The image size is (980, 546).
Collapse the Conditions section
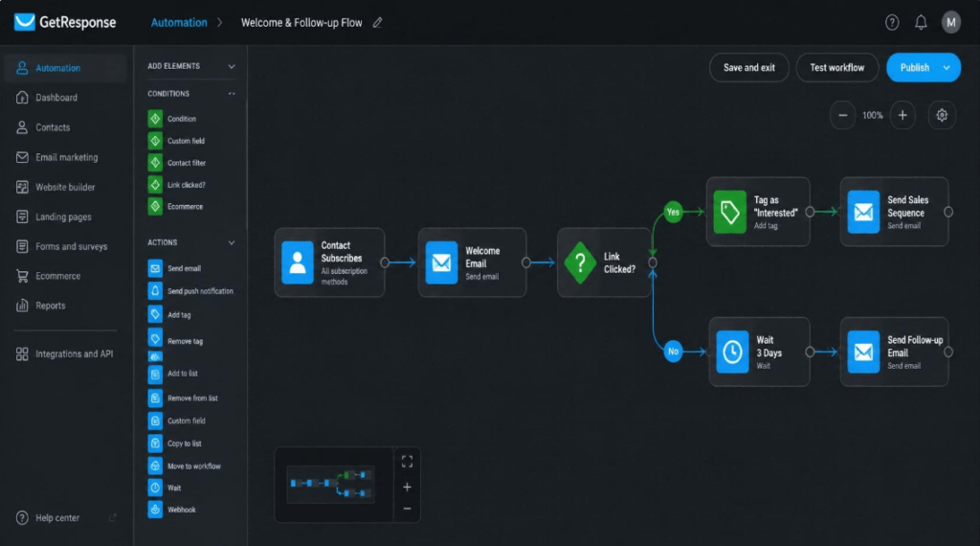tap(232, 94)
